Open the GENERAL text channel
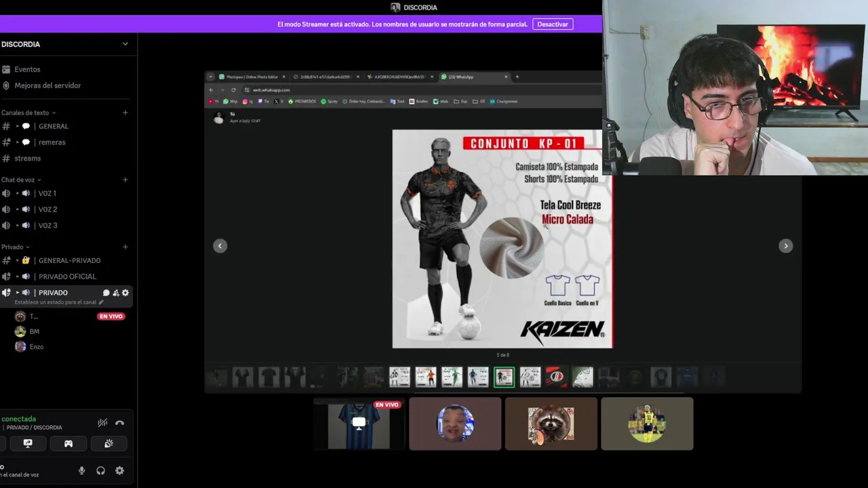 [54, 126]
